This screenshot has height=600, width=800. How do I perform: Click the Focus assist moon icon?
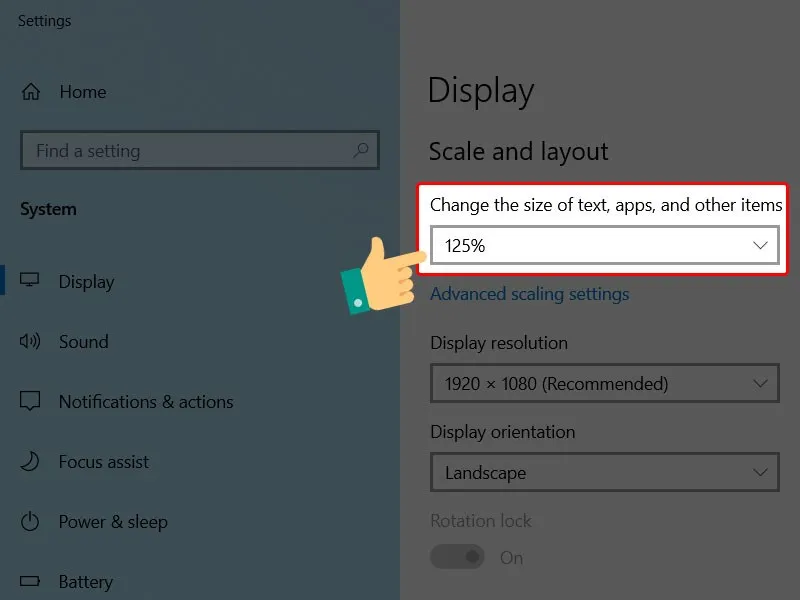click(x=31, y=462)
